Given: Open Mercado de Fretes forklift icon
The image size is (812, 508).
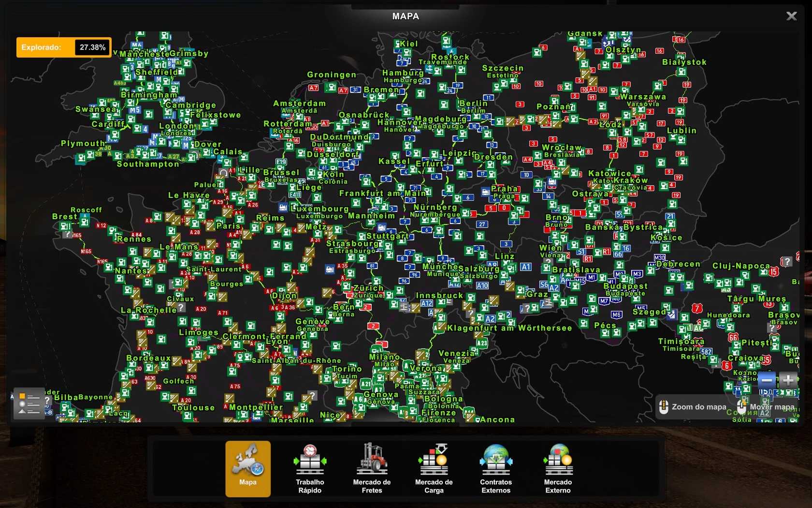Looking at the screenshot, I should click(x=372, y=468).
